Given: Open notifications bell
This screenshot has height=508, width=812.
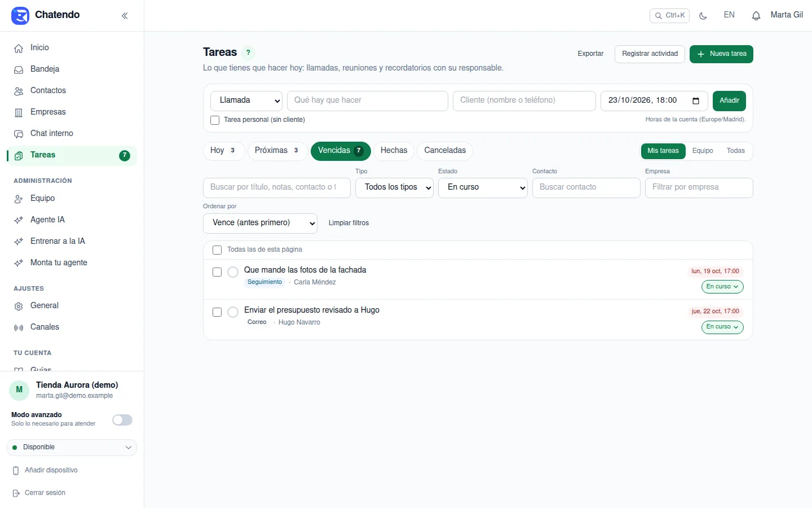Looking at the screenshot, I should pyautogui.click(x=756, y=16).
